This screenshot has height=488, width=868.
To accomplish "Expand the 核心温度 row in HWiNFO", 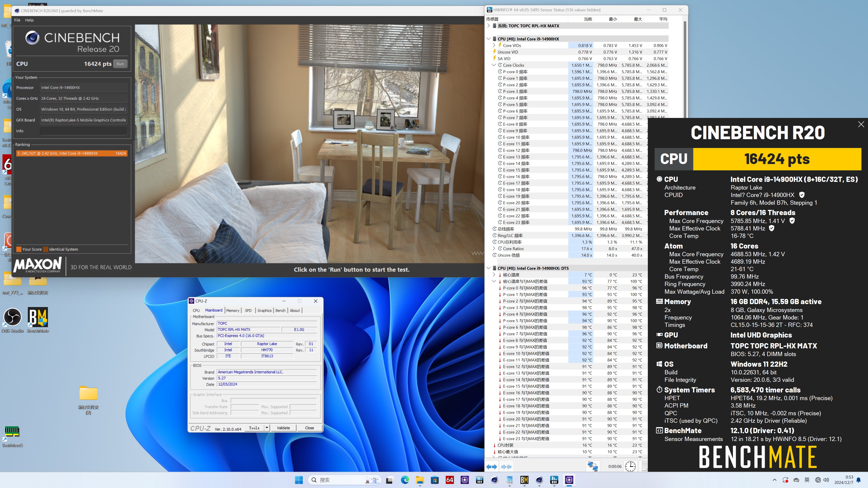I will click(494, 275).
